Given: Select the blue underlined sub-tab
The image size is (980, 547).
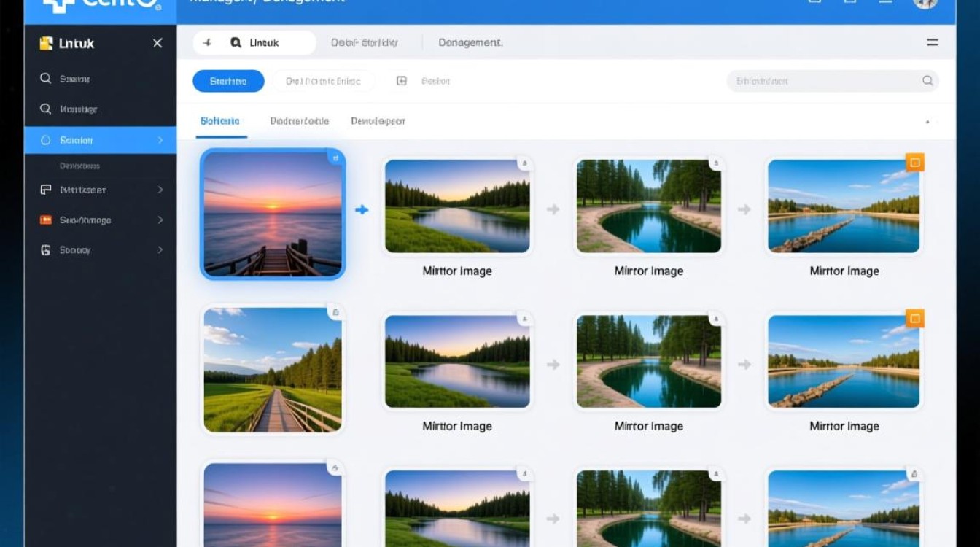Looking at the screenshot, I should point(219,121).
